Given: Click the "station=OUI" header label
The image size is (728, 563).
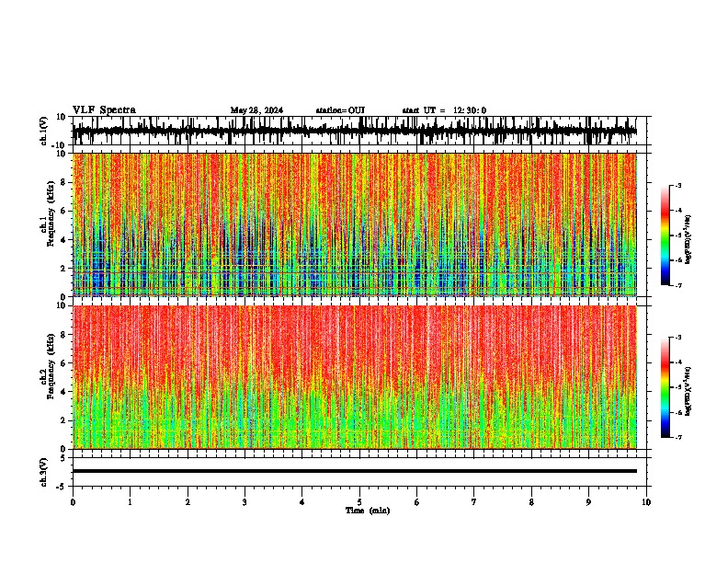Looking at the screenshot, I should click(x=340, y=110).
